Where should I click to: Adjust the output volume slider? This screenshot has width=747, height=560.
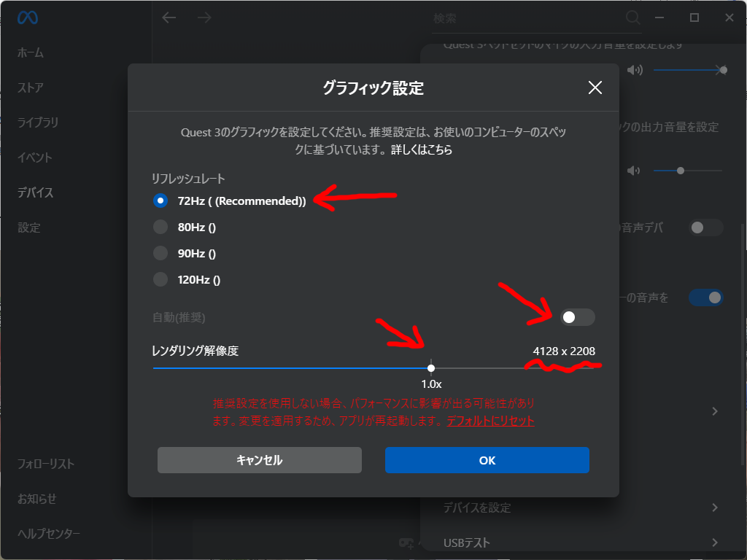click(x=687, y=171)
